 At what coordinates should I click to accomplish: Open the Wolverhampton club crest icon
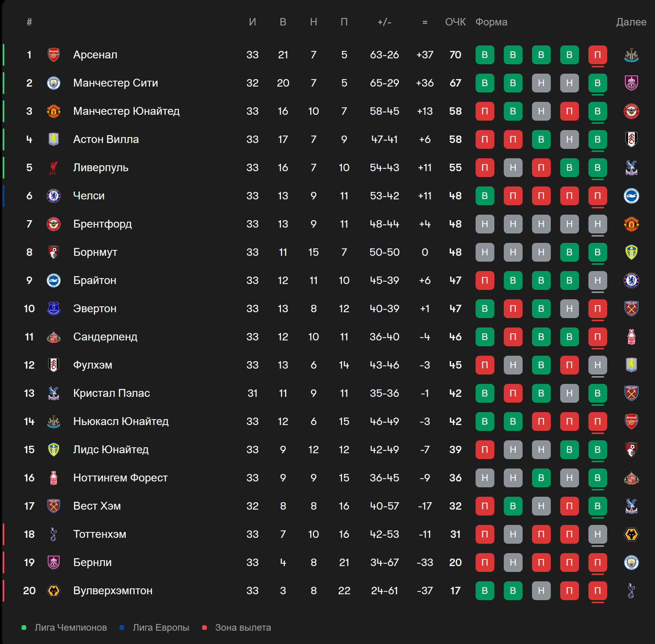tap(54, 591)
